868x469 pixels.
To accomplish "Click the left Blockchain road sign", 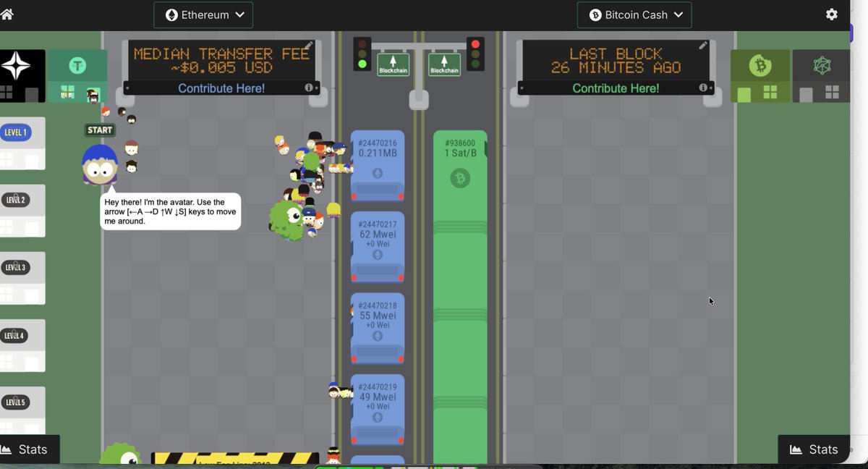I will pos(393,64).
